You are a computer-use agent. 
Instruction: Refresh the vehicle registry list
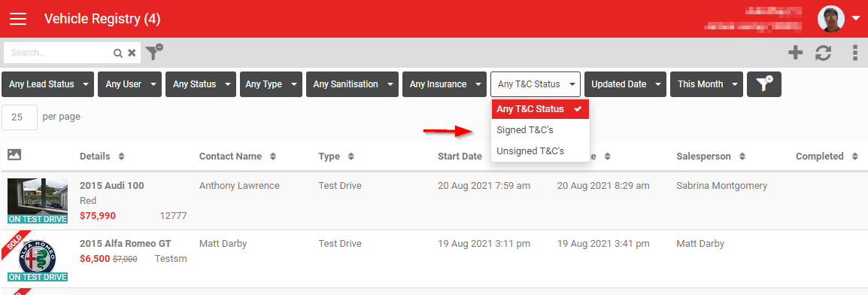click(x=823, y=53)
